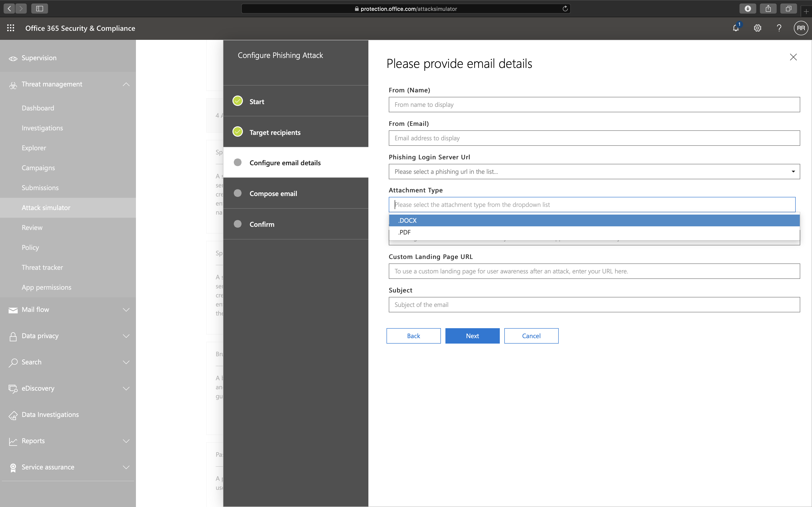Click the Next button
812x507 pixels.
click(472, 336)
